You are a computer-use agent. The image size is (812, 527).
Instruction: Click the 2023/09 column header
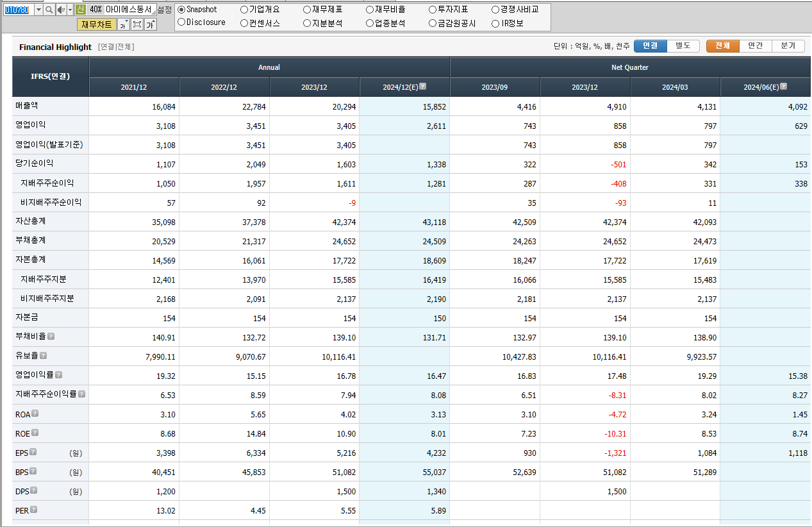pyautogui.click(x=495, y=87)
